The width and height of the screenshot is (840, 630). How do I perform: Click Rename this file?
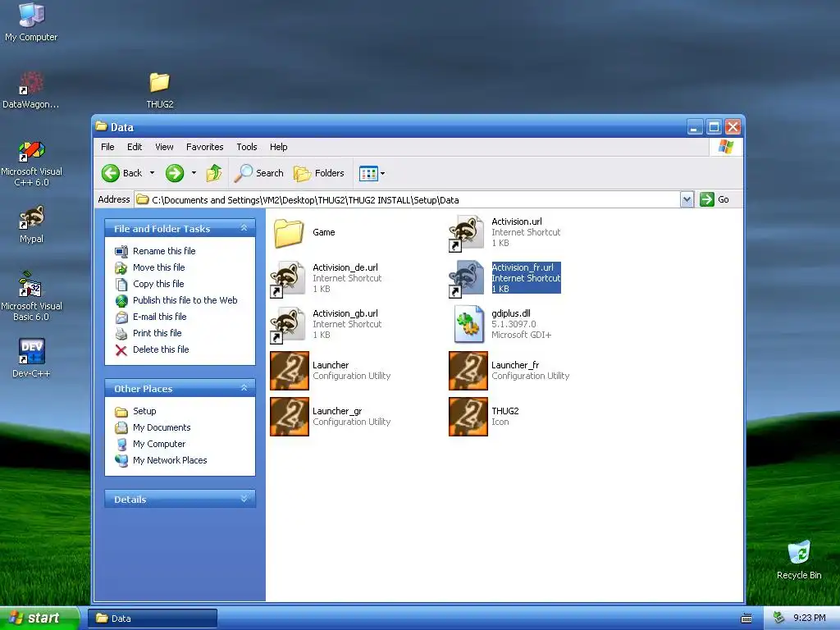click(164, 251)
